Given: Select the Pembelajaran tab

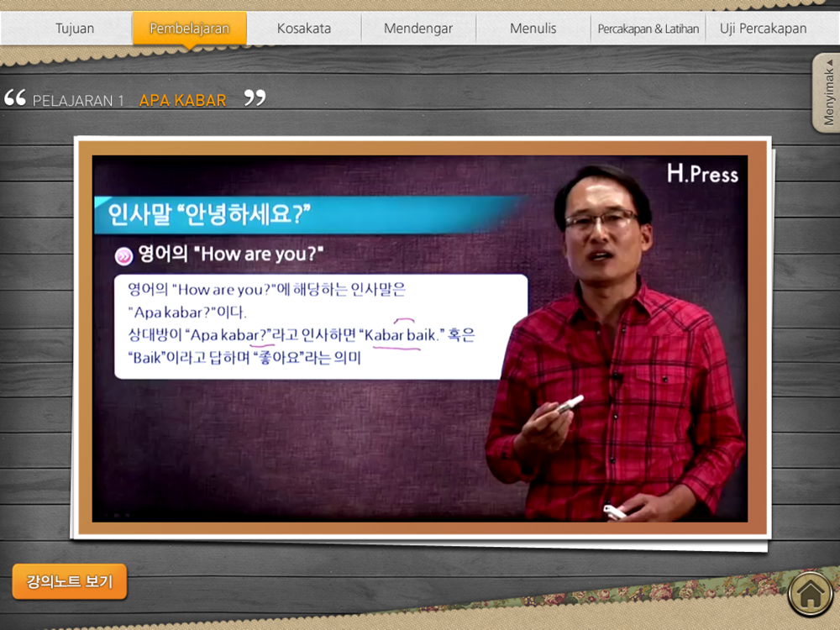Looking at the screenshot, I should (x=190, y=29).
